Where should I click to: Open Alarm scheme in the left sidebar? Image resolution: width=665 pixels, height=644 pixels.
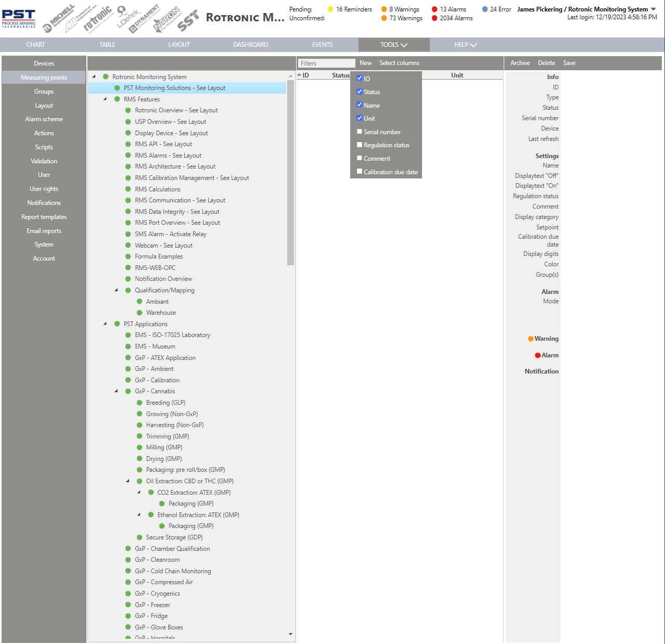(x=44, y=119)
